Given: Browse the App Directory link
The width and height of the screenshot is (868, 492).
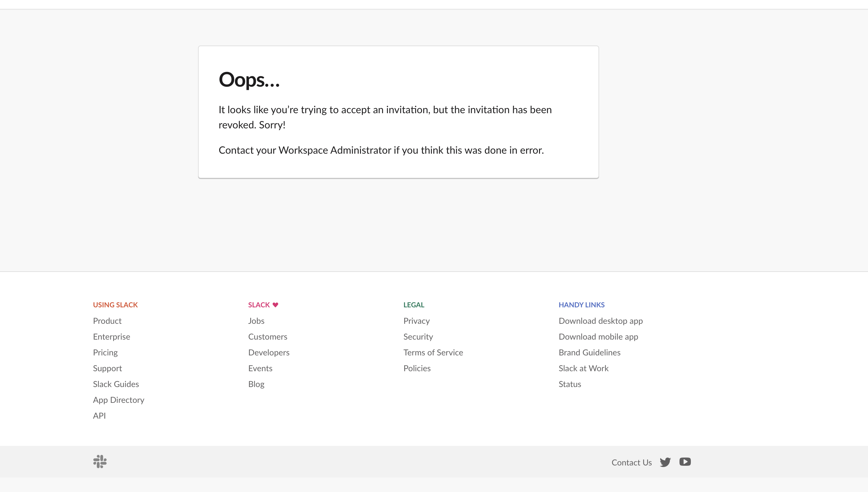Looking at the screenshot, I should [x=118, y=400].
